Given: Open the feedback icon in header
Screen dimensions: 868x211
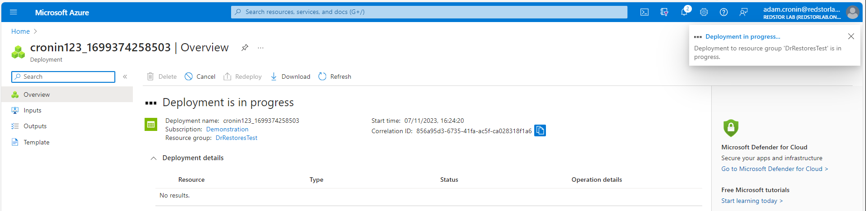Looking at the screenshot, I should click(744, 12).
